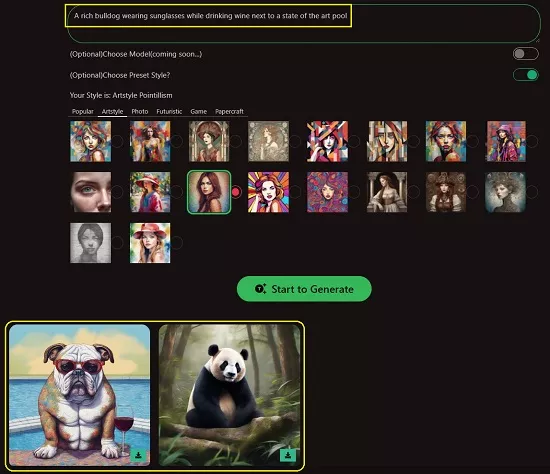Image resolution: width=550 pixels, height=474 pixels.
Task: Open the Photo style tab
Action: click(140, 112)
